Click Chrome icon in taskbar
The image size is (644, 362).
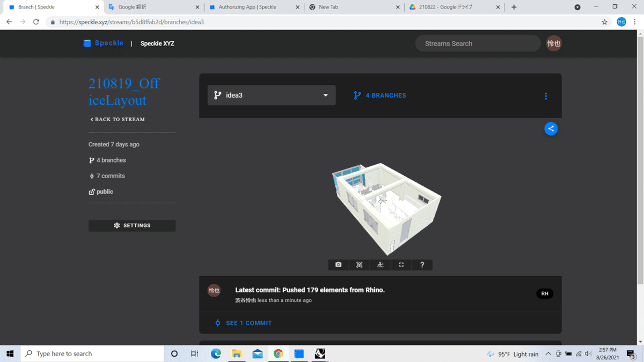pos(278,353)
